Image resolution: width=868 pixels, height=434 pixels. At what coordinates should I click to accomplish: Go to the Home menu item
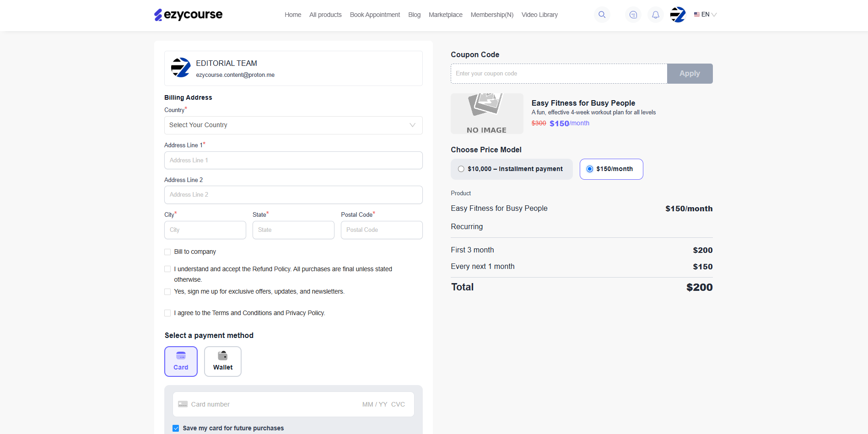point(293,15)
